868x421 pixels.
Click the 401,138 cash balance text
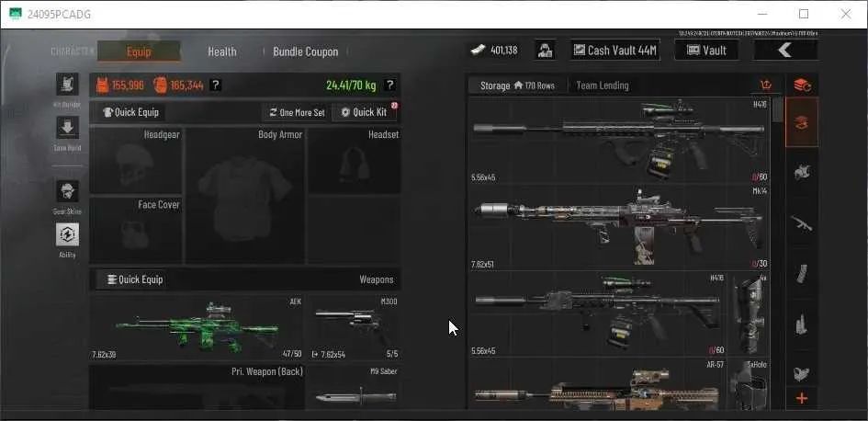click(503, 51)
